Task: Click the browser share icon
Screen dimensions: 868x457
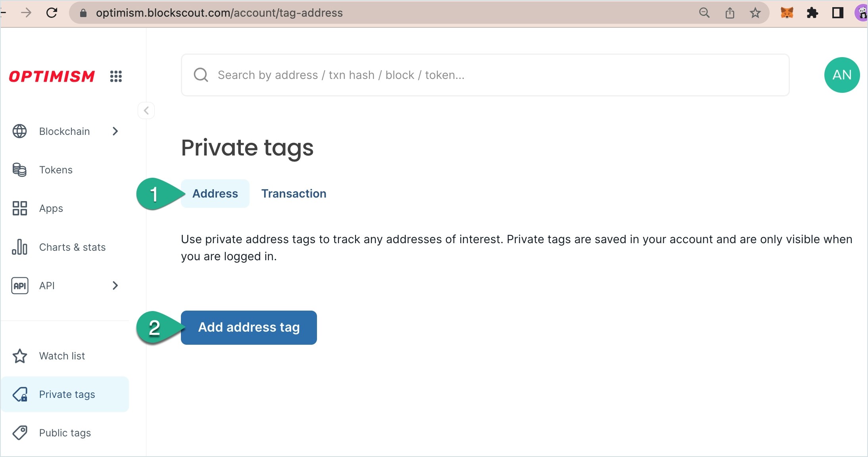Action: (x=730, y=13)
